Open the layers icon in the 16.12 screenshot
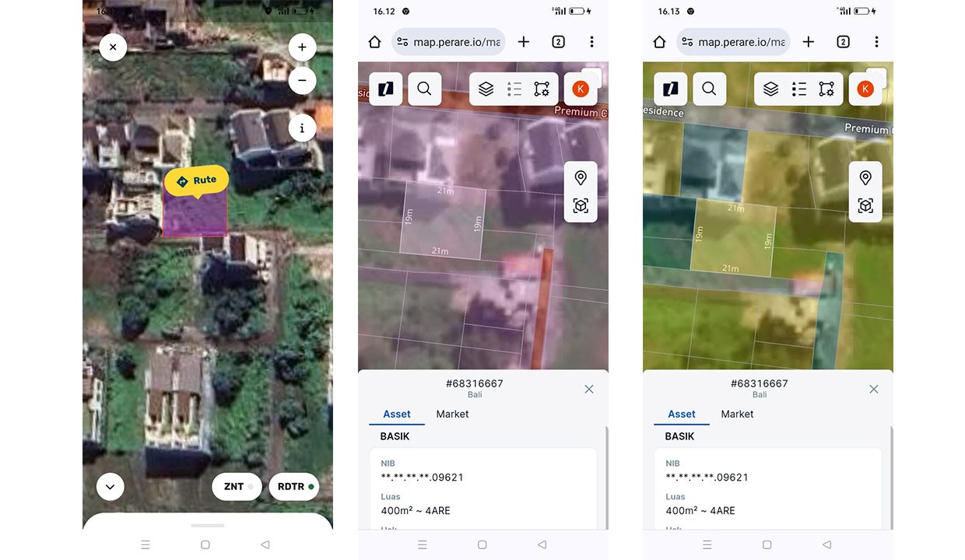 [486, 89]
